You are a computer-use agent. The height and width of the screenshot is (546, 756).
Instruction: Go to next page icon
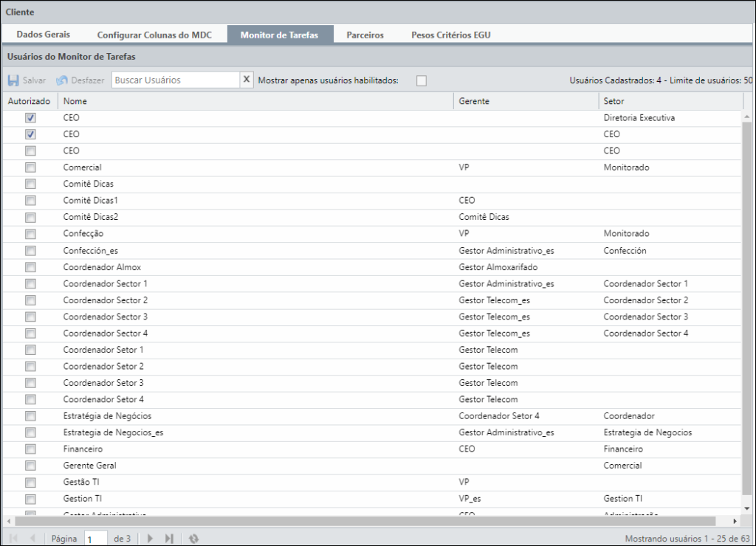[150, 539]
